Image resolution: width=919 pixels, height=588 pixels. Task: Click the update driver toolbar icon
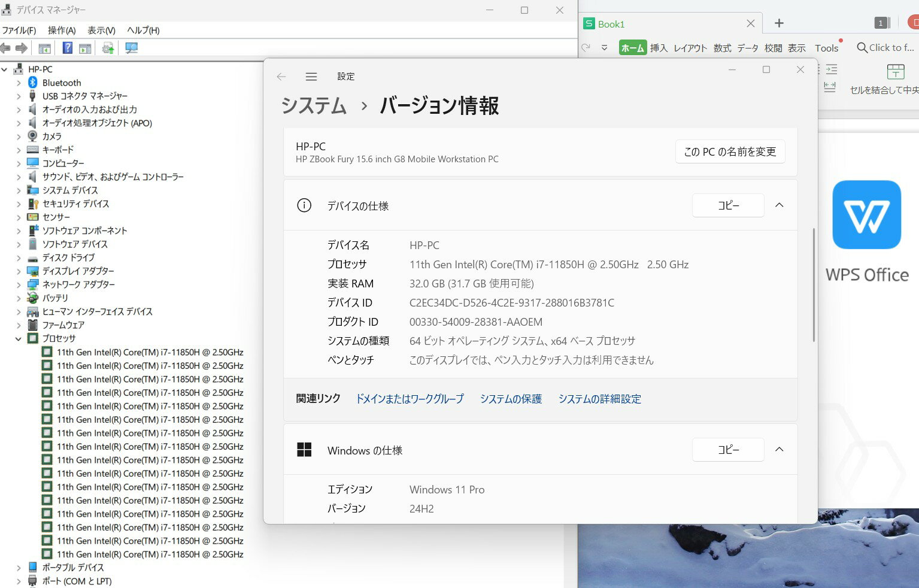click(108, 49)
